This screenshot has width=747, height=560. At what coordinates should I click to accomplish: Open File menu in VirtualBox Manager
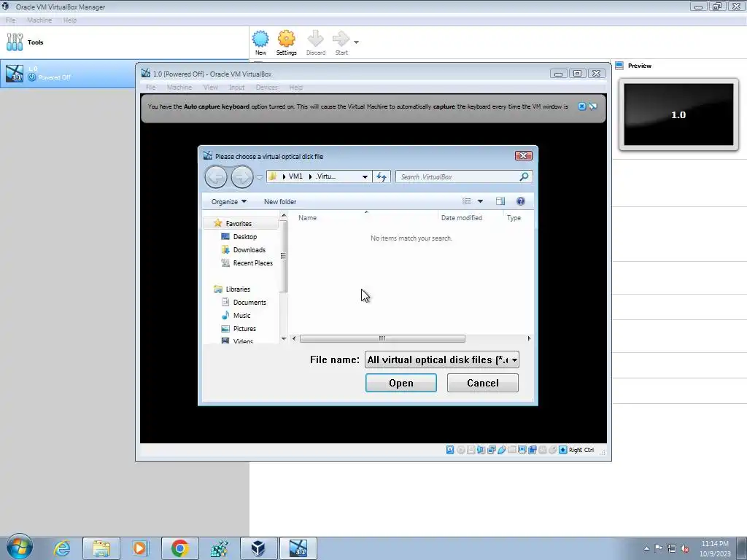tap(10, 20)
